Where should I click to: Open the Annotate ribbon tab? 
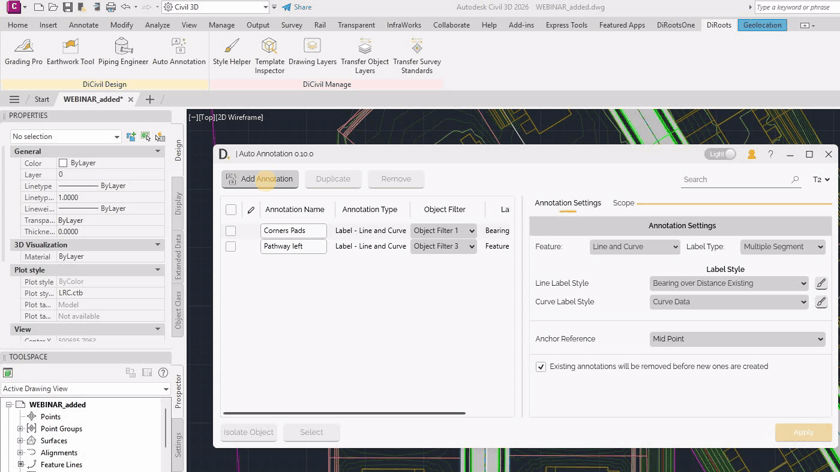[x=84, y=25]
